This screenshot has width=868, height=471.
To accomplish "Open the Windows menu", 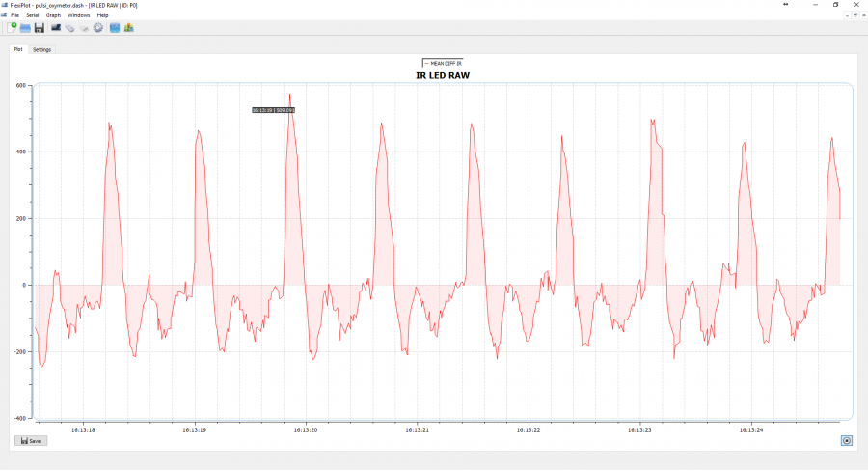I will 79,15.
